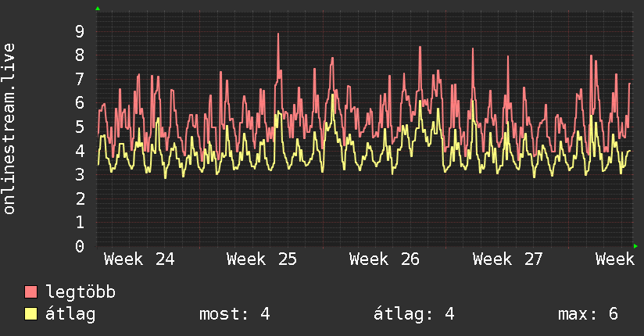The image size is (644, 336).
Task: Click the Week 27 axis label
Action: (x=508, y=259)
